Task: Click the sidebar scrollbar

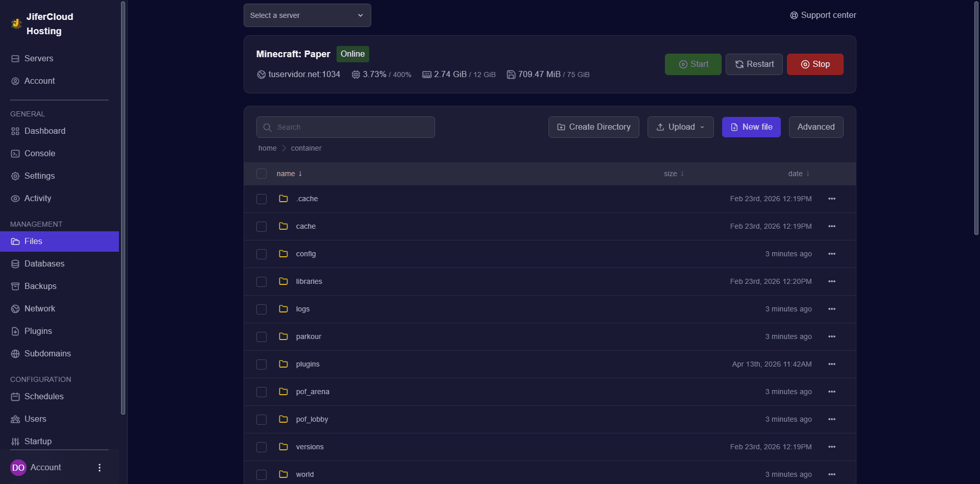Action: [x=123, y=208]
